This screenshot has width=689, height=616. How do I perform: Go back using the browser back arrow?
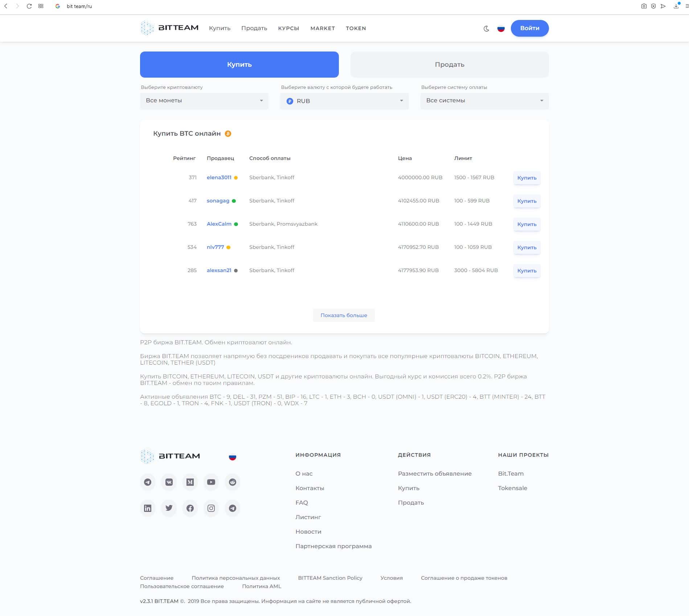[6, 6]
